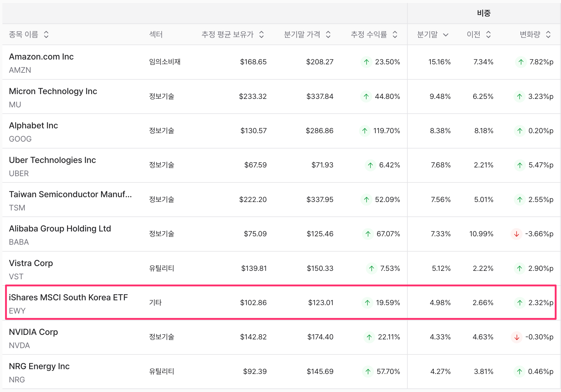Click the VST ticker symbol
Screen dimensions: 561x392
(x=16, y=277)
